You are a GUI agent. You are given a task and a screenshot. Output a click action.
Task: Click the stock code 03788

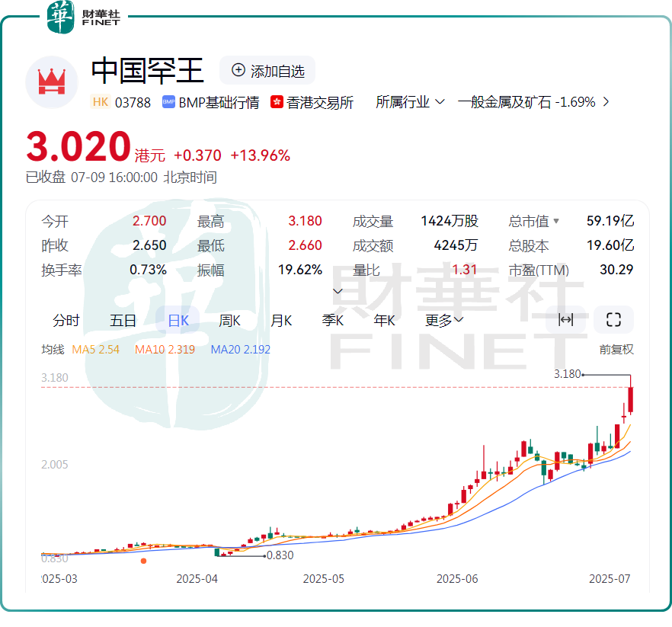pos(133,102)
